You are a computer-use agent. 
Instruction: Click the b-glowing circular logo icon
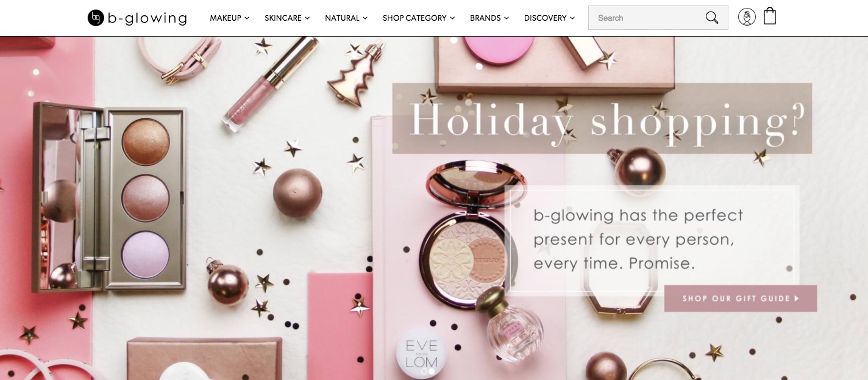pos(96,18)
